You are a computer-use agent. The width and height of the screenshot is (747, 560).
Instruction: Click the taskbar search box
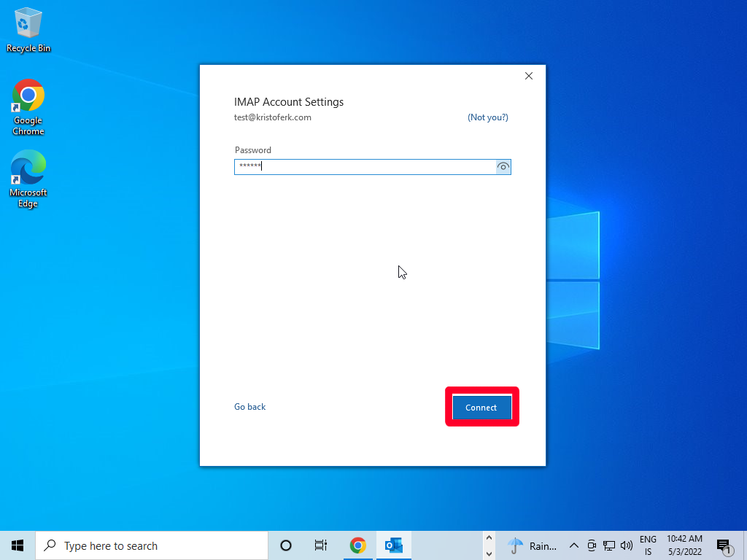click(151, 545)
